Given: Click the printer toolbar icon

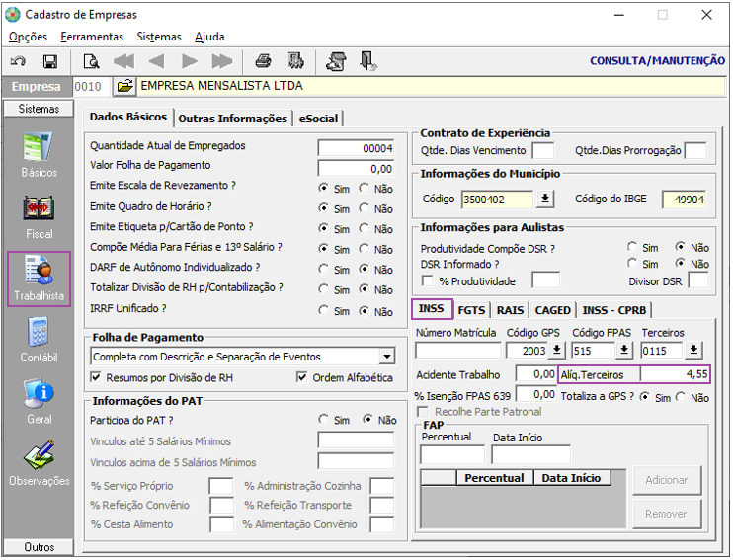Looking at the screenshot, I should pos(263,61).
